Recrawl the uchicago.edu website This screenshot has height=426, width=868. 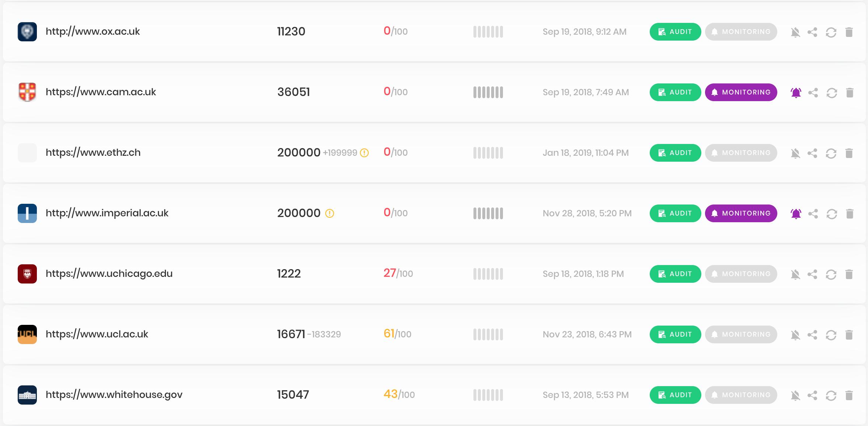coord(831,274)
